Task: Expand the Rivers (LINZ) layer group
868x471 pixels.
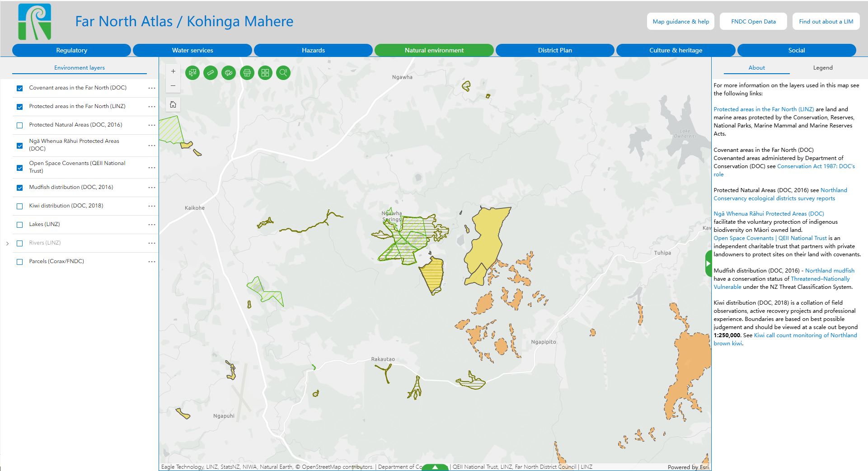Action: tap(7, 244)
